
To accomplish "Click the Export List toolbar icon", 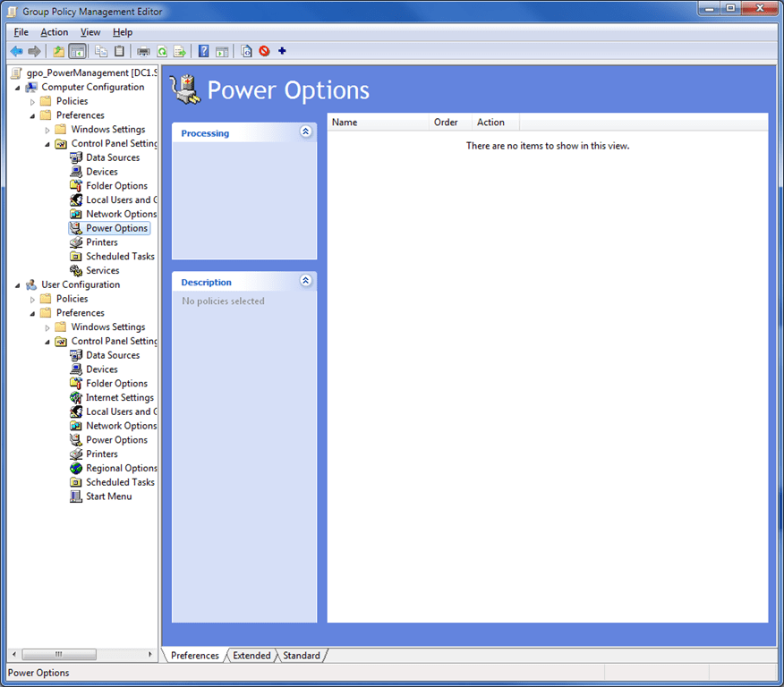I will click(x=180, y=51).
